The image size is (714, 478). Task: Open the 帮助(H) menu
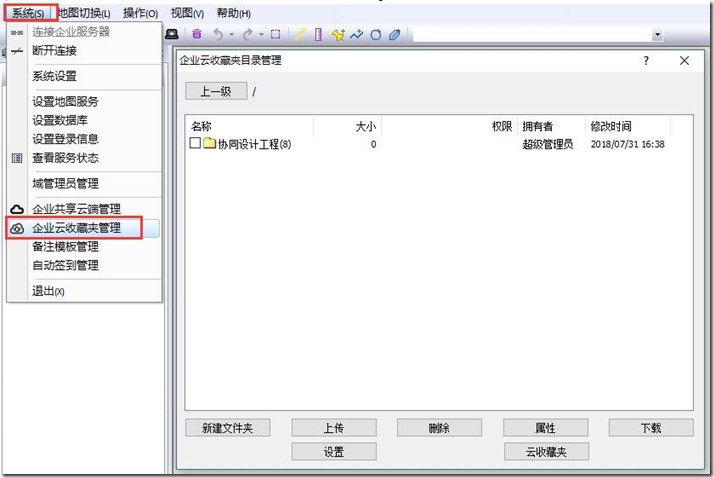tap(234, 13)
